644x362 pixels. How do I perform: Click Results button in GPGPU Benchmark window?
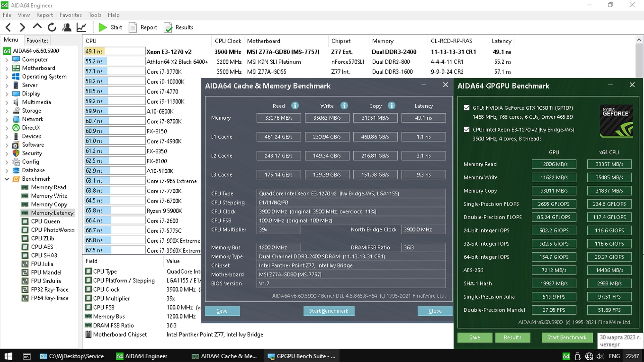512,338
